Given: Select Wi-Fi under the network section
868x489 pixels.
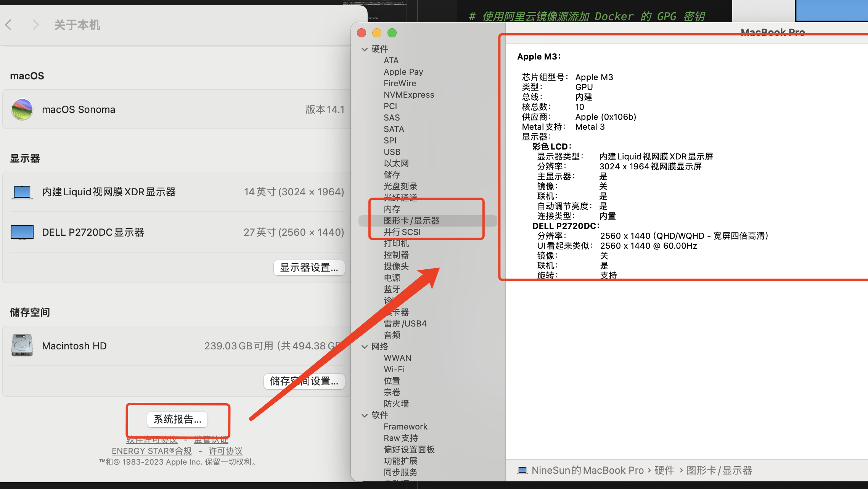Looking at the screenshot, I should (x=394, y=369).
